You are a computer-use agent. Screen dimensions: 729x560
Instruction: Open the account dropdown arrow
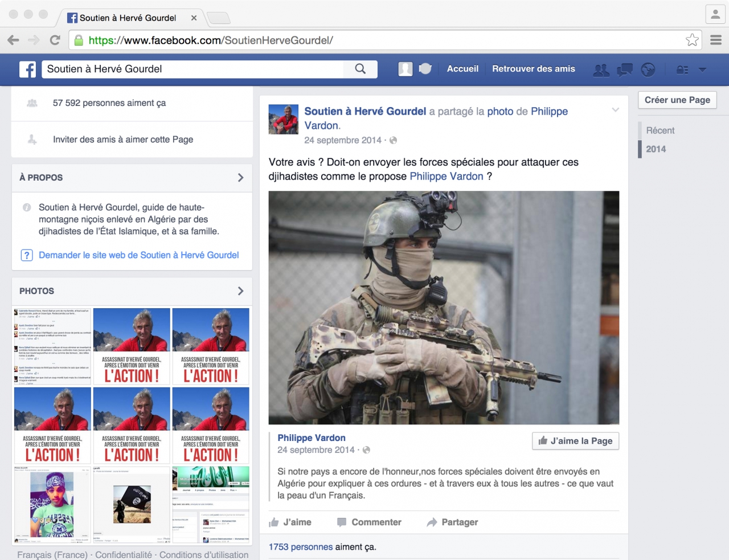tap(702, 70)
